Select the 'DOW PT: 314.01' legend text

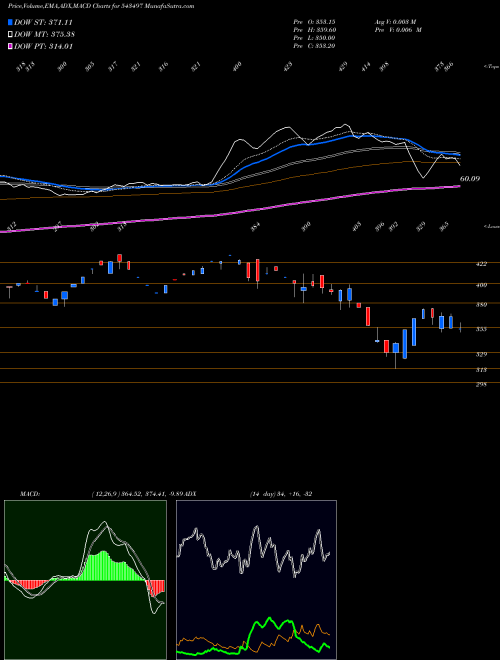[x=43, y=47]
